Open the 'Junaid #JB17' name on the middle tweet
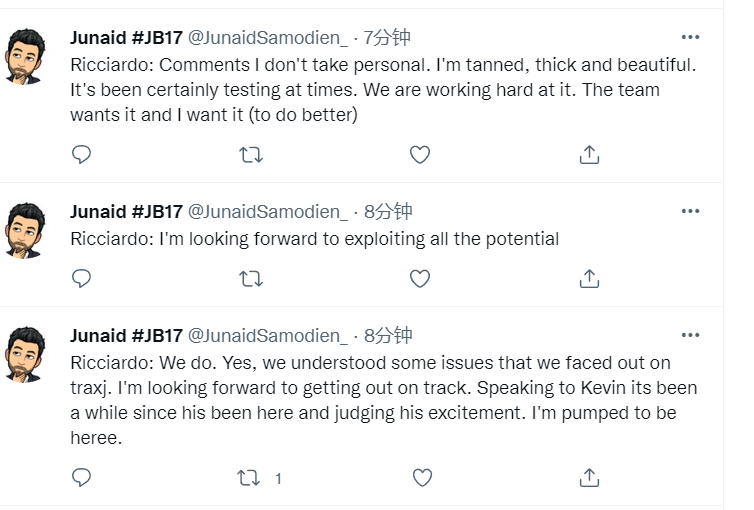 coord(126,211)
